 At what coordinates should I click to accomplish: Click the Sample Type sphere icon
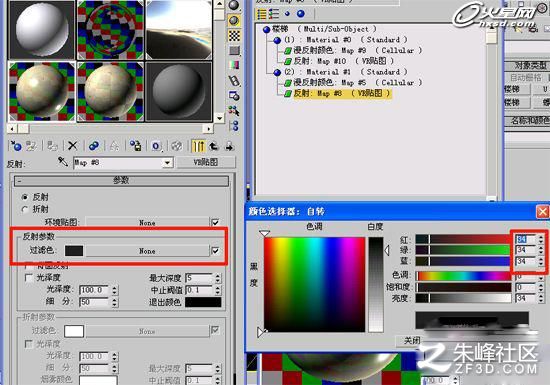[234, 5]
